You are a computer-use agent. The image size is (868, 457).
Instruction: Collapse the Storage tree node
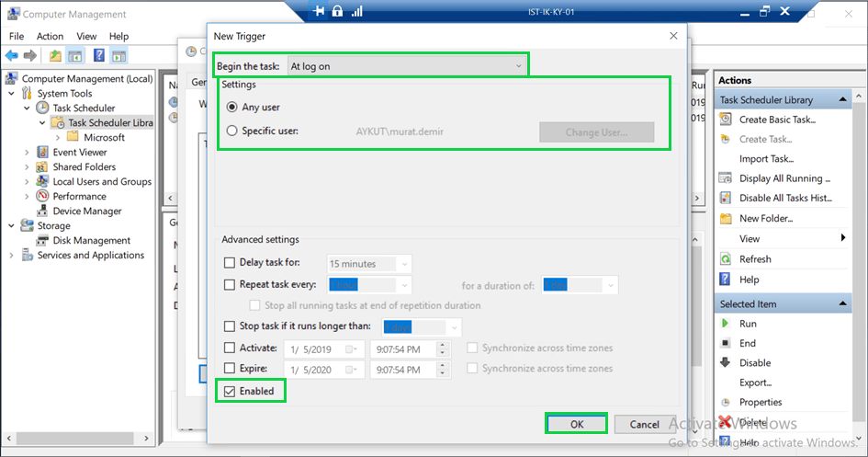click(x=12, y=226)
